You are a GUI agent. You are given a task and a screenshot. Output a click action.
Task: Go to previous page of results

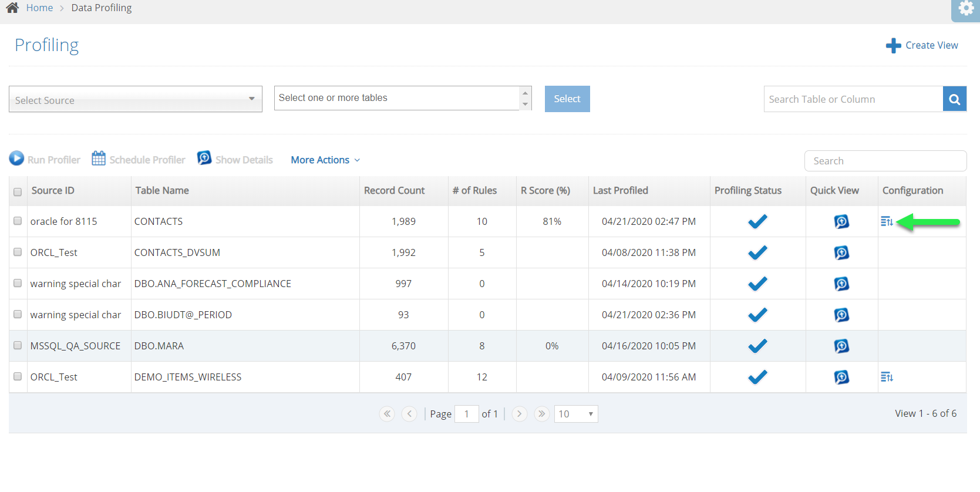pyautogui.click(x=409, y=414)
